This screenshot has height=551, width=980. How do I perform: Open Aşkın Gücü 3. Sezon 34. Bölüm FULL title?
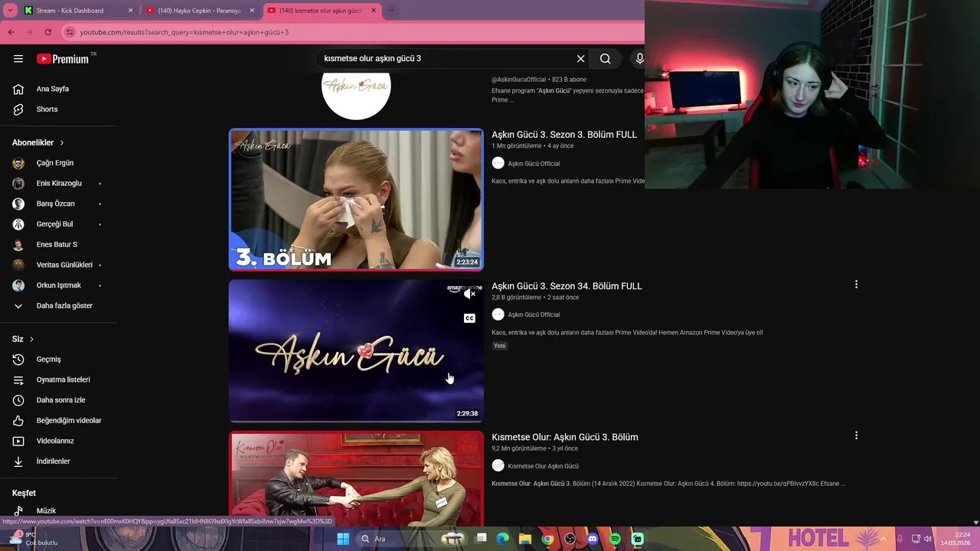(567, 286)
